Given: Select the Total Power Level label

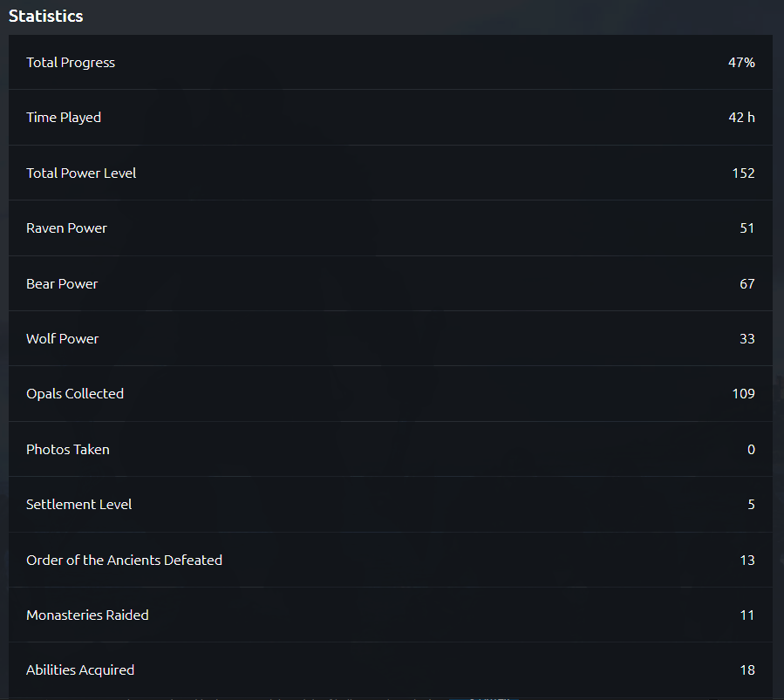Looking at the screenshot, I should 81,173.
